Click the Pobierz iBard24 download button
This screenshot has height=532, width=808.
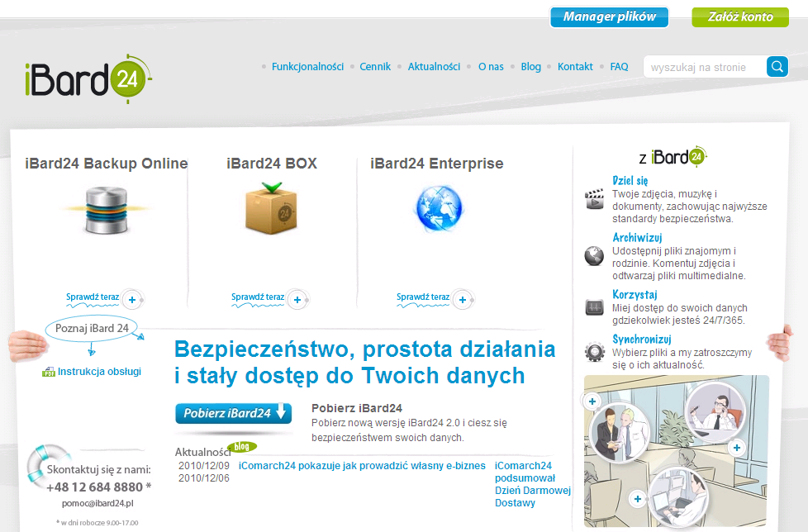tap(234, 413)
